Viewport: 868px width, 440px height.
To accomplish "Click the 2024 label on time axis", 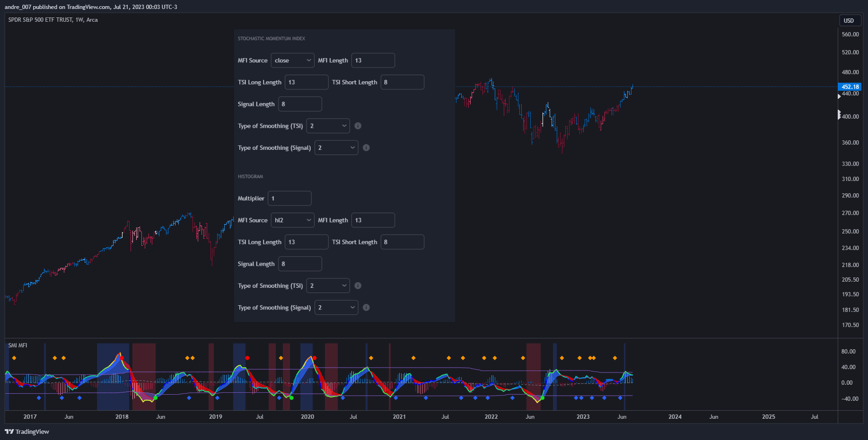I will (x=675, y=417).
